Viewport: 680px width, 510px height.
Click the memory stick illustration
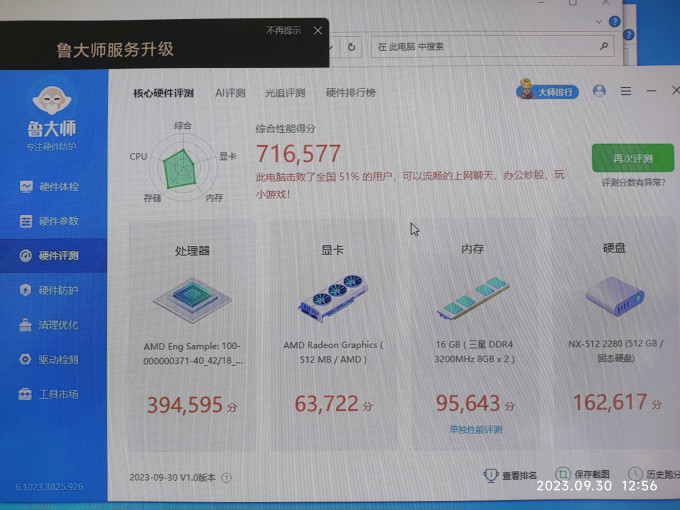point(474,297)
